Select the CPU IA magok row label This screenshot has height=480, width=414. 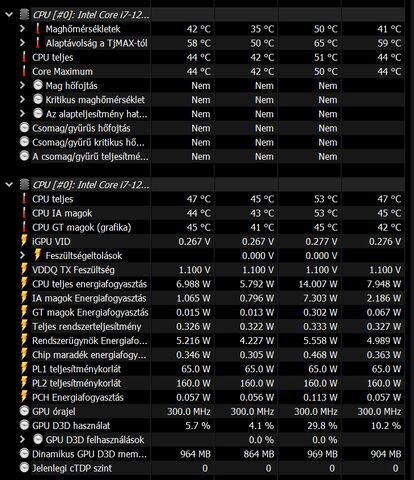pyautogui.click(x=62, y=213)
